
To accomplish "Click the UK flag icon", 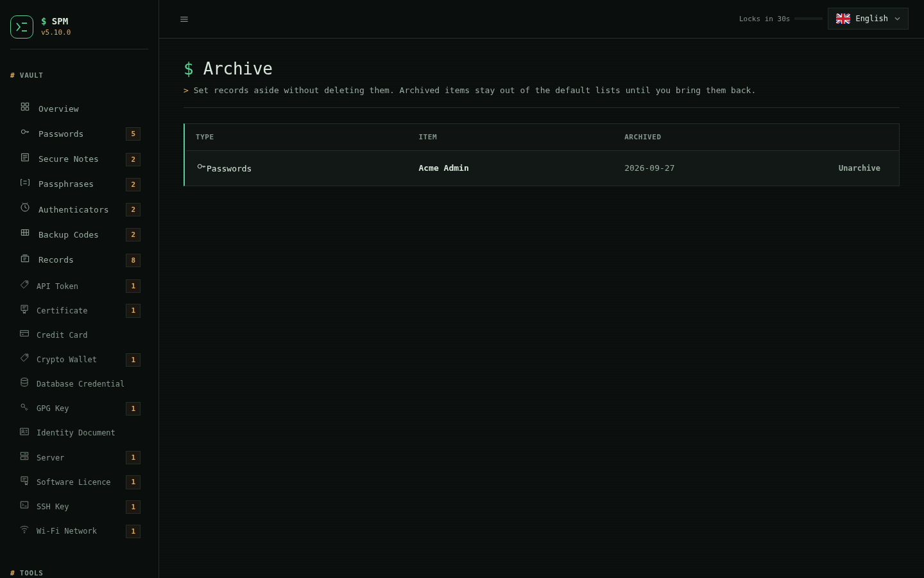I will [x=843, y=19].
